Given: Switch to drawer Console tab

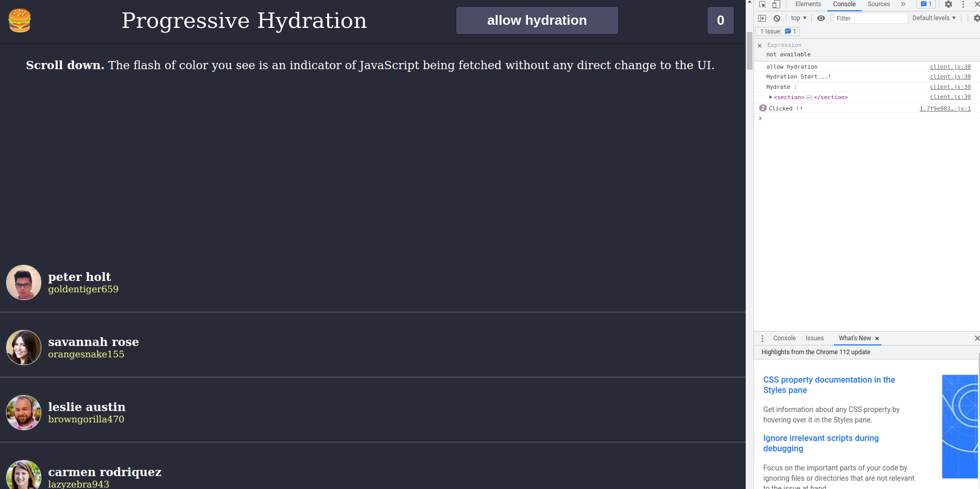Looking at the screenshot, I should click(x=784, y=338).
